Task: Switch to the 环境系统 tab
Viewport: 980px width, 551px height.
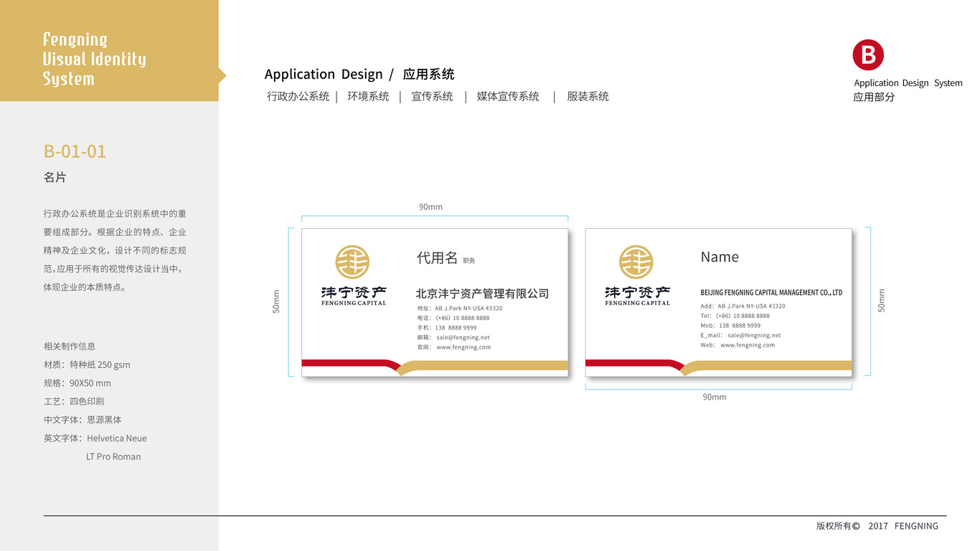Action: [x=368, y=96]
